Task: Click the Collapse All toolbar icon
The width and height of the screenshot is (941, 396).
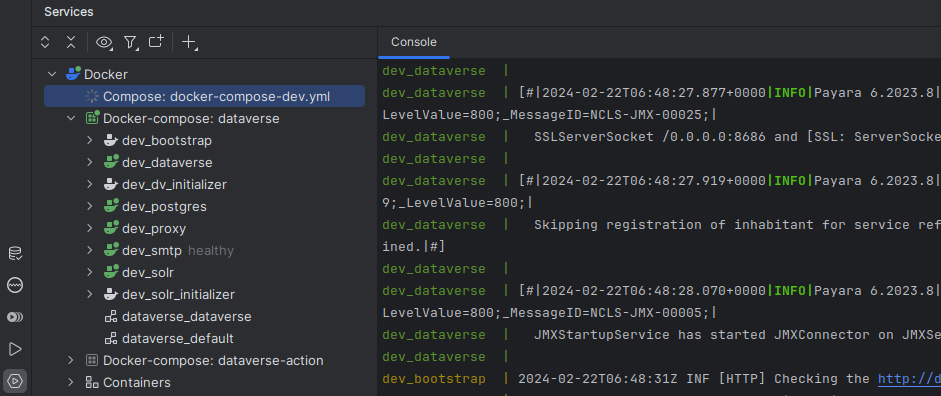Action: pos(71,42)
